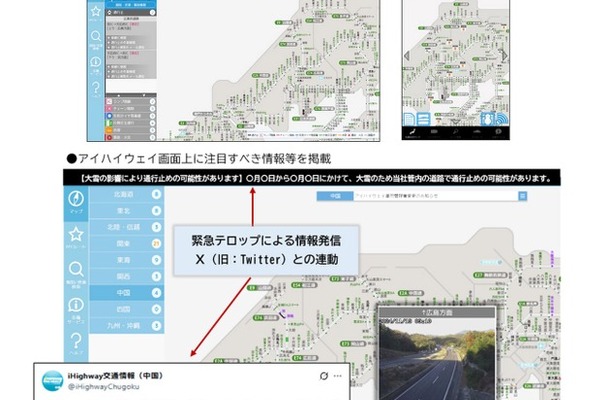Image resolution: width=610 pixels, height=400 pixels.
Task: Click left arrow on mobile map
Action: (x=407, y=56)
